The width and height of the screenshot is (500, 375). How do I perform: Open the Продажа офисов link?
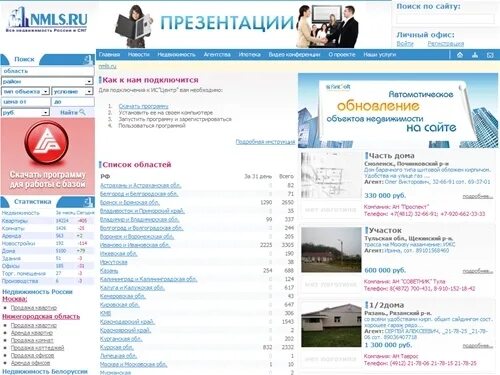click(x=32, y=356)
